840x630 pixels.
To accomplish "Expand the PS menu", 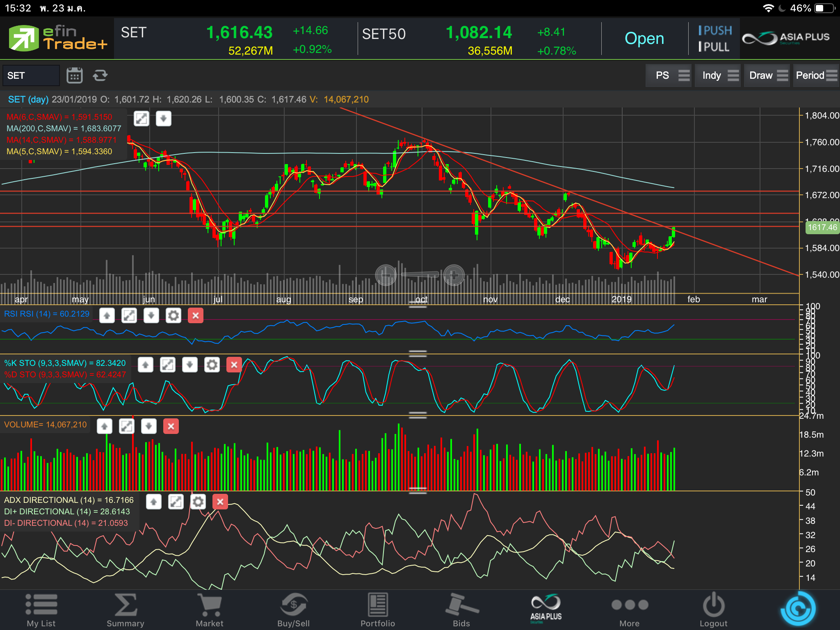I will [x=669, y=75].
